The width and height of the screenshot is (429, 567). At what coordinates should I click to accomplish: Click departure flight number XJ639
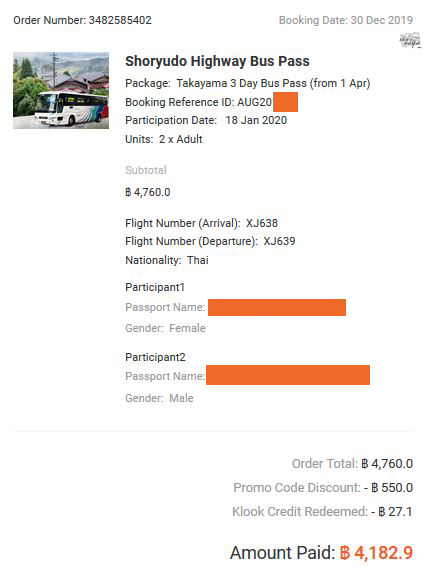coord(279,241)
